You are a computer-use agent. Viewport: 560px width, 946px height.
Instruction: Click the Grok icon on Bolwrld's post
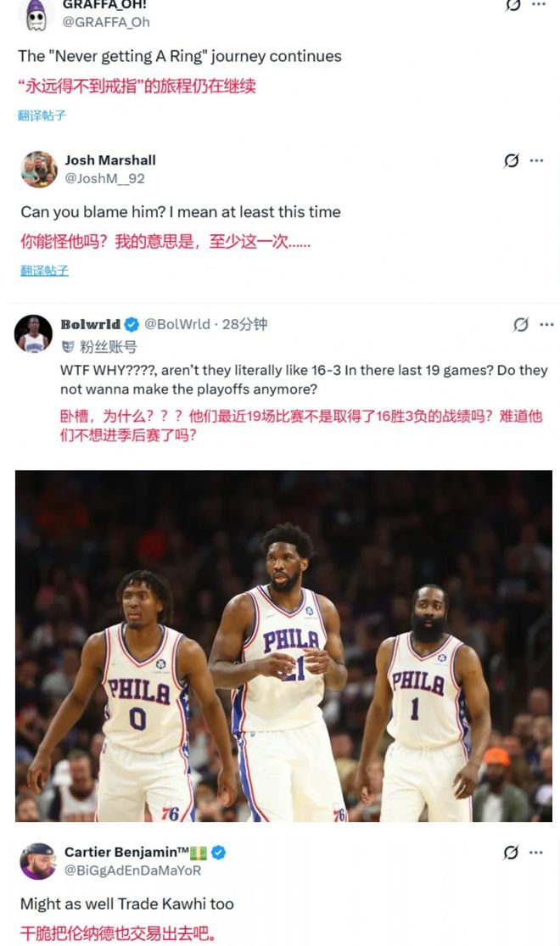[x=521, y=324]
